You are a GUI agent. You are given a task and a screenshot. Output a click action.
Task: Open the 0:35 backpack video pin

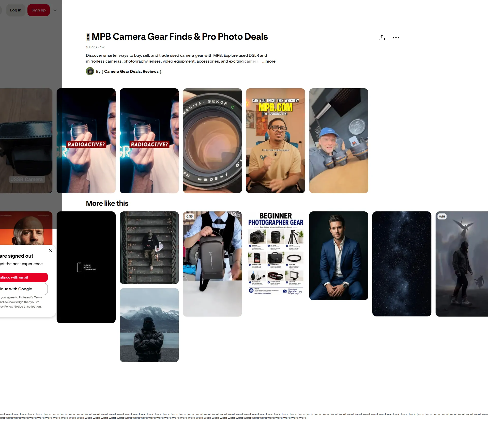[212, 264]
